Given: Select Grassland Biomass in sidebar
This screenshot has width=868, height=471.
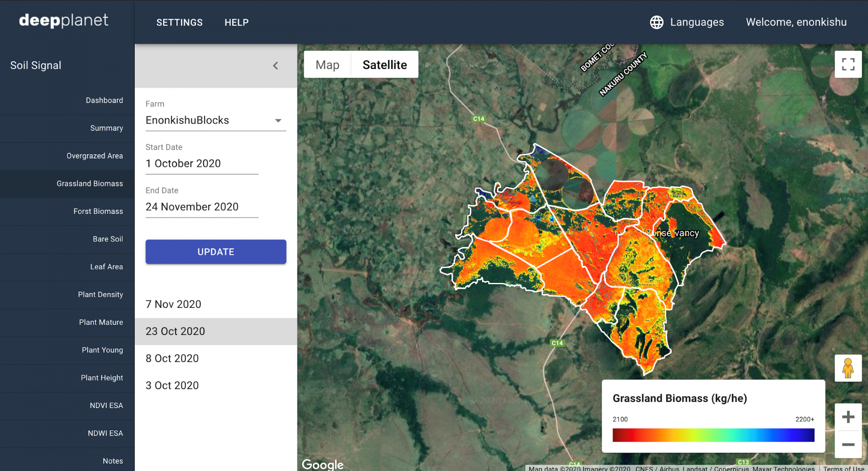Looking at the screenshot, I should (x=67, y=184).
